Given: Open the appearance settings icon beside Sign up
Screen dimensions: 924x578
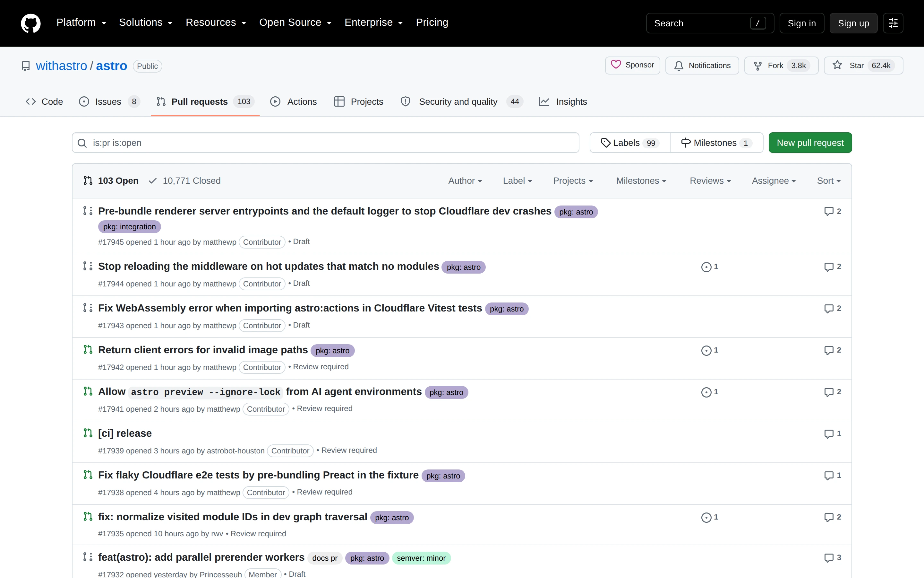Looking at the screenshot, I should click(x=893, y=23).
